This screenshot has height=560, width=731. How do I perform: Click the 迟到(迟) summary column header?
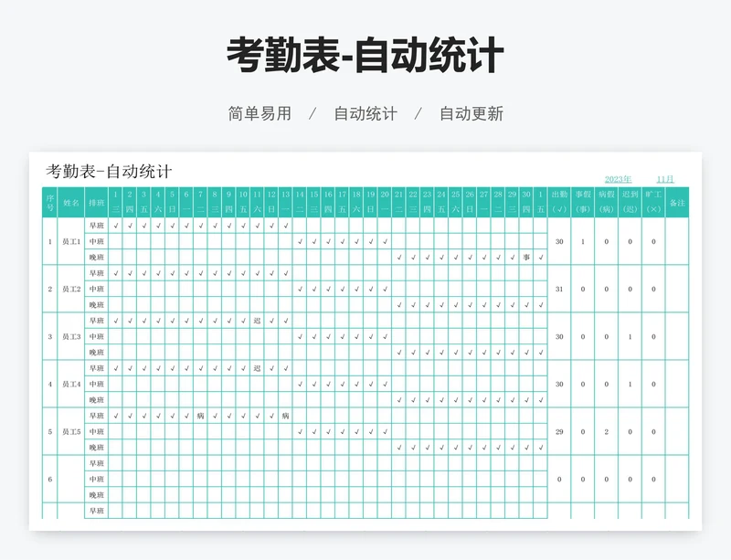[x=630, y=203]
